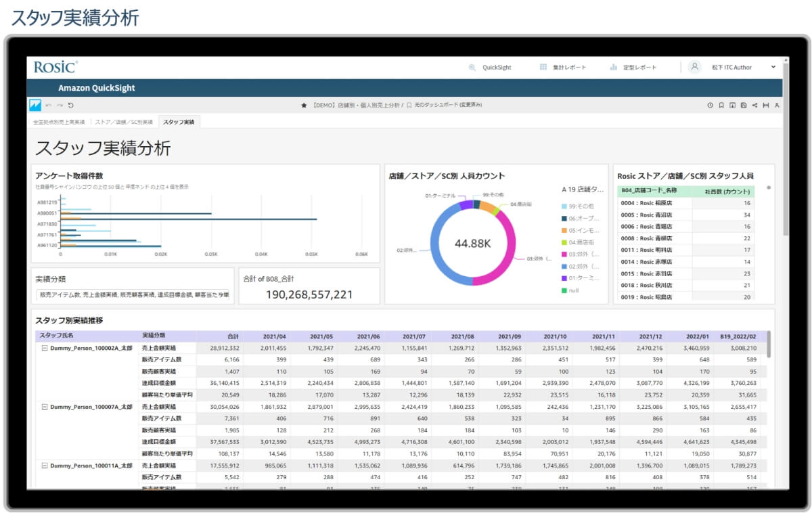Viewport: 812px width, 513px height.
Task: Collapse the Dummy_Person_100011A_太郎 row
Action: pyautogui.click(x=45, y=466)
